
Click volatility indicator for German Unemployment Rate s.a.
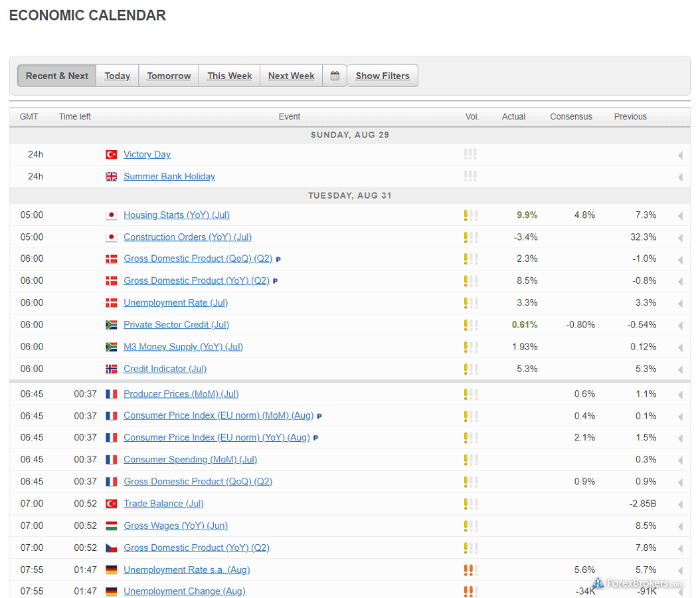[470, 570]
